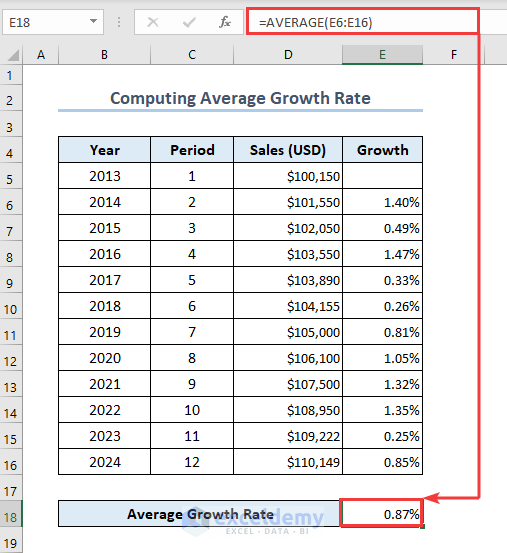Select the sales cell $105,000
The height and width of the screenshot is (553, 507).
[288, 332]
